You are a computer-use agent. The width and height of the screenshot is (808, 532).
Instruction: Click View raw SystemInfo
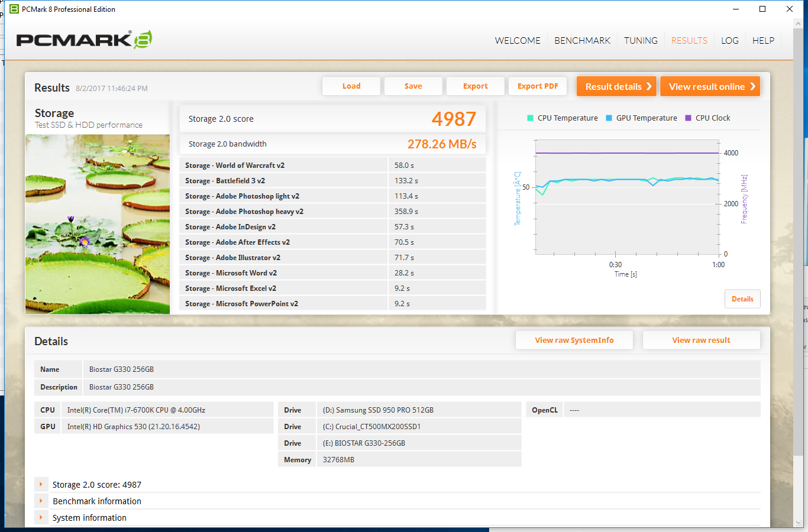point(574,340)
